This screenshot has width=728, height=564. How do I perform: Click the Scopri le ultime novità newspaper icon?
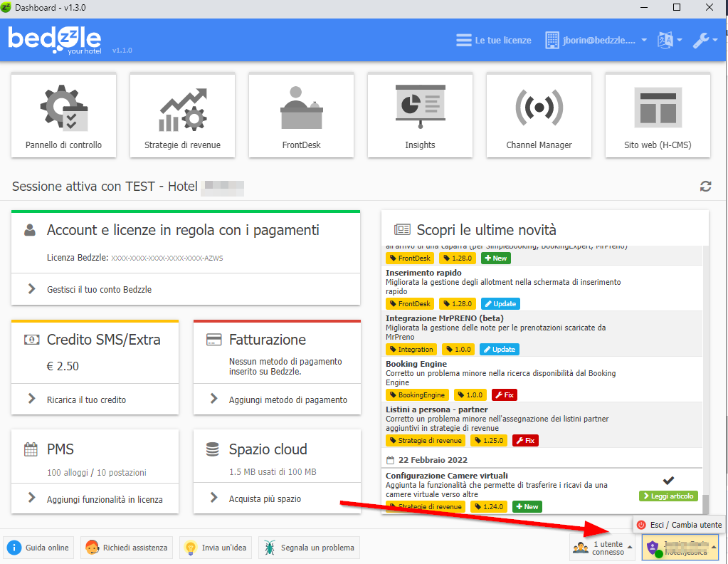coord(402,229)
